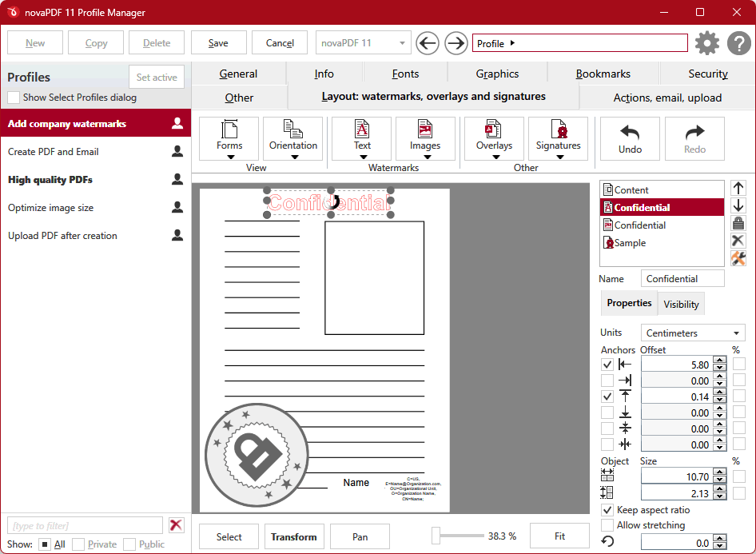Image resolution: width=756 pixels, height=554 pixels.
Task: Click user icon beside High quality PDFs
Action: point(177,179)
